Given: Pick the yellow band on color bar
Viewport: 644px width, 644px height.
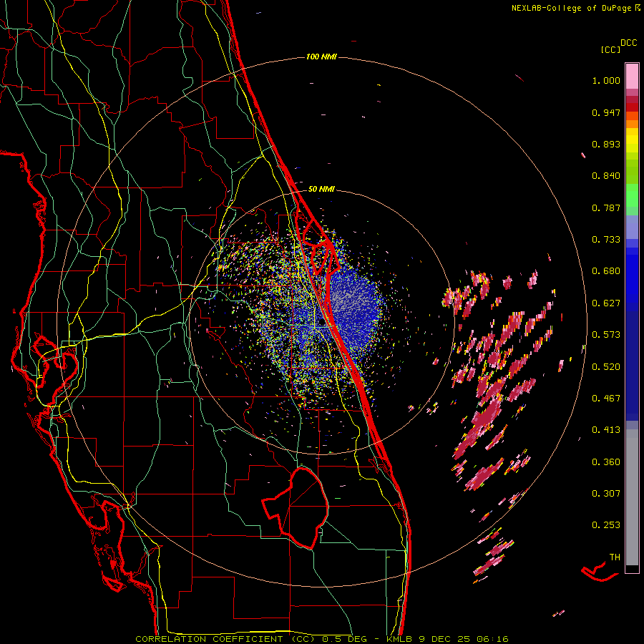Looking at the screenshot, I should point(632,140).
